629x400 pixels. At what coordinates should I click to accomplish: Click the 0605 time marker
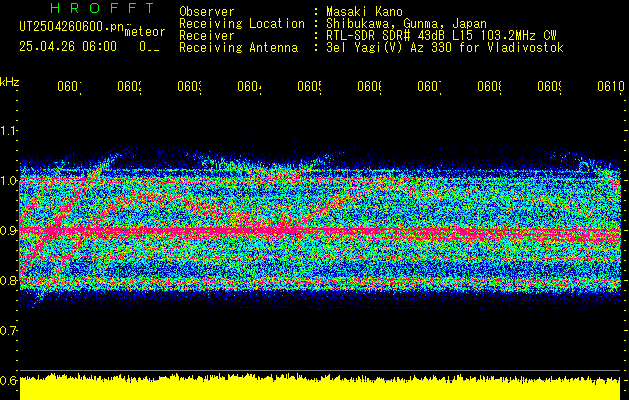pos(309,86)
